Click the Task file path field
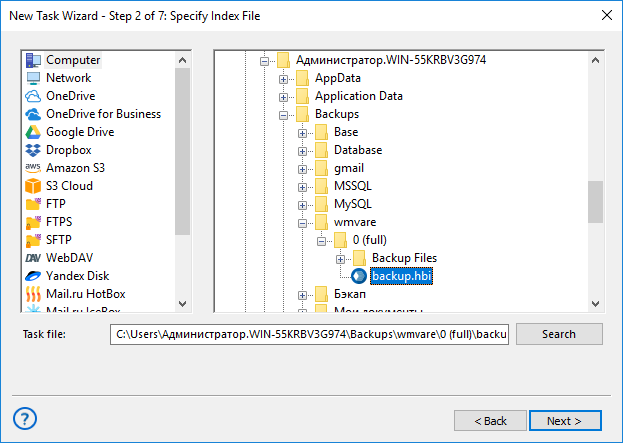Screen dimensions: 623x443 (309, 334)
